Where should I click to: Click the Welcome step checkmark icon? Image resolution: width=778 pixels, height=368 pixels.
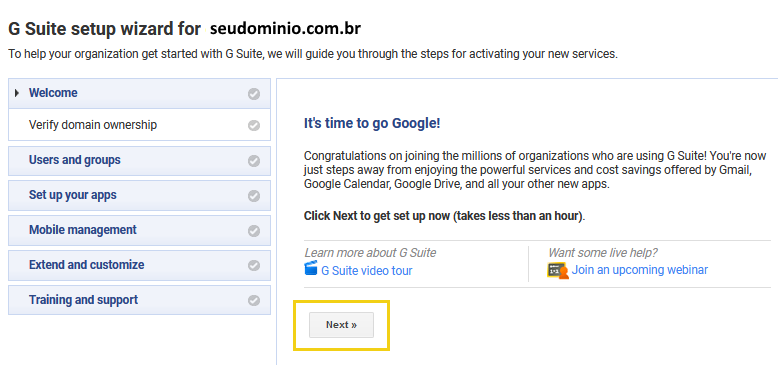pos(254,94)
